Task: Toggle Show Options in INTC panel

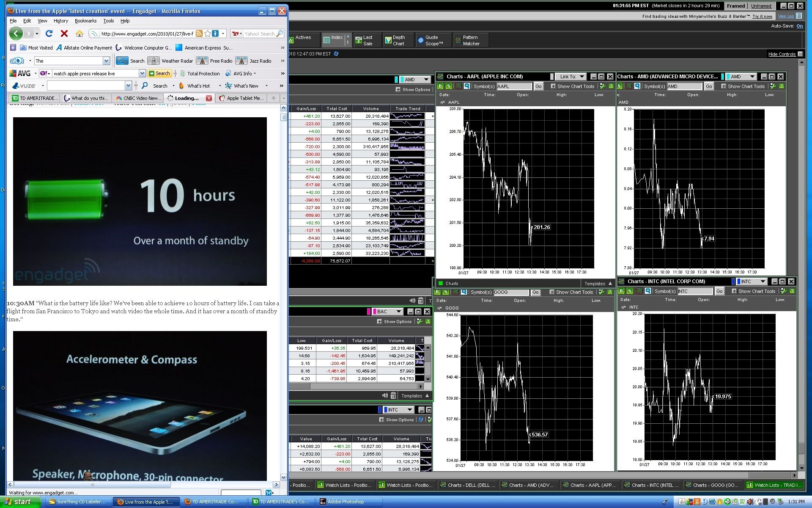Action: pyautogui.click(x=396, y=420)
